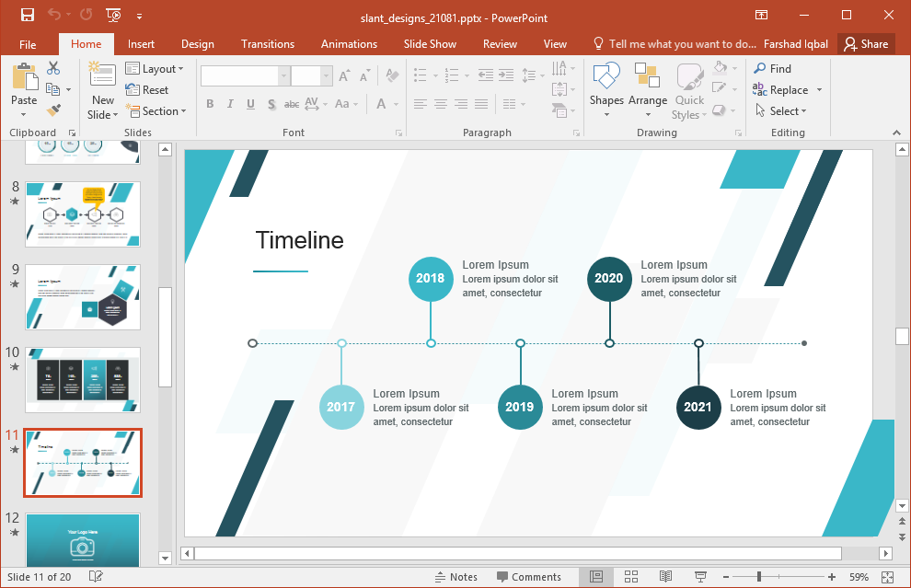This screenshot has height=588, width=911.
Task: Click the Paste clipboard icon
Action: tap(24, 76)
